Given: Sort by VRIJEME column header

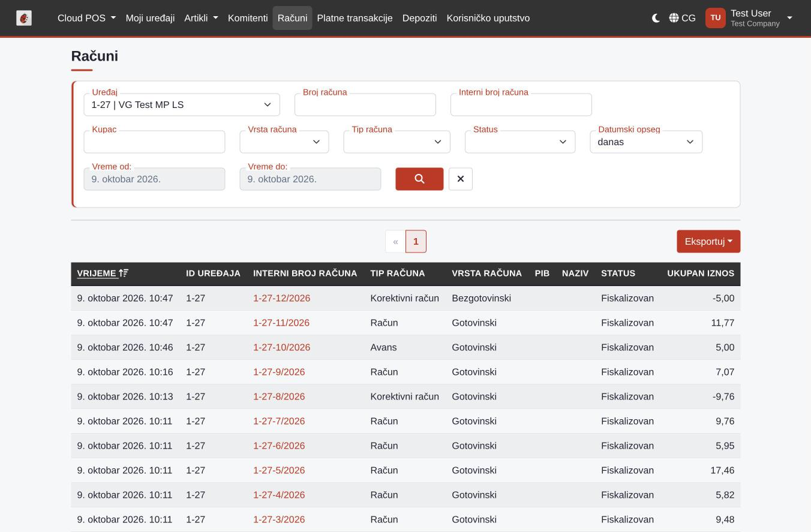Looking at the screenshot, I should [103, 273].
